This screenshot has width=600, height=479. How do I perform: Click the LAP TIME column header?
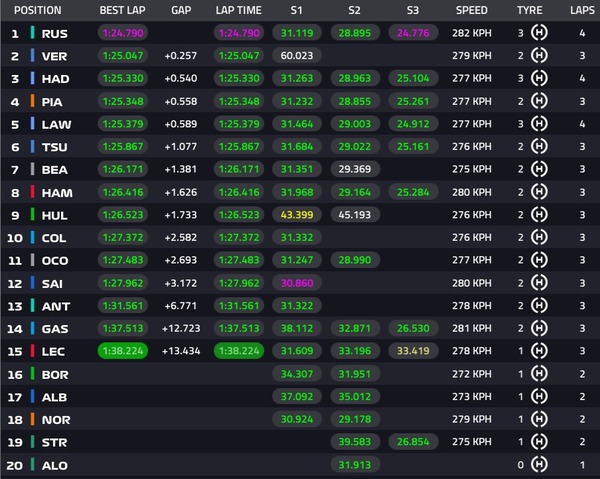click(x=239, y=10)
